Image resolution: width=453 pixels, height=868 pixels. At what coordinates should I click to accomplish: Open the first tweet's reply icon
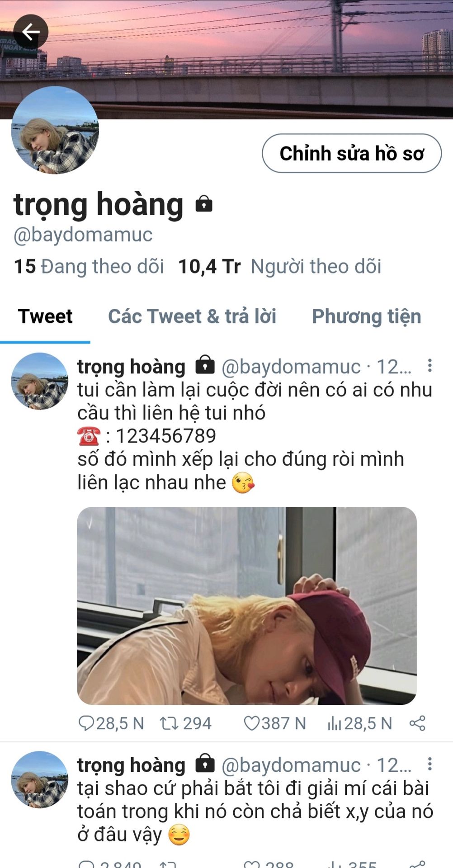pyautogui.click(x=86, y=723)
